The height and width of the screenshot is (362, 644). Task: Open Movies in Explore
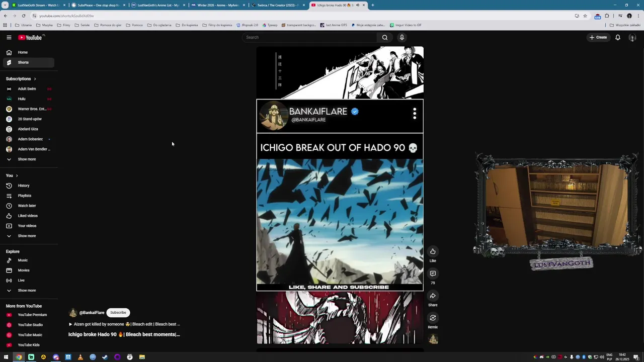coord(28,270)
